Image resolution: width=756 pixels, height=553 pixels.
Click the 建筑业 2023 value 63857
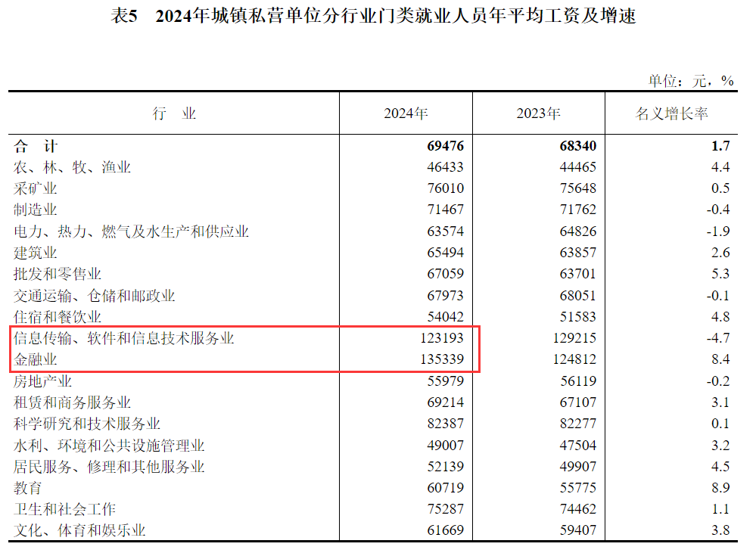(x=577, y=253)
